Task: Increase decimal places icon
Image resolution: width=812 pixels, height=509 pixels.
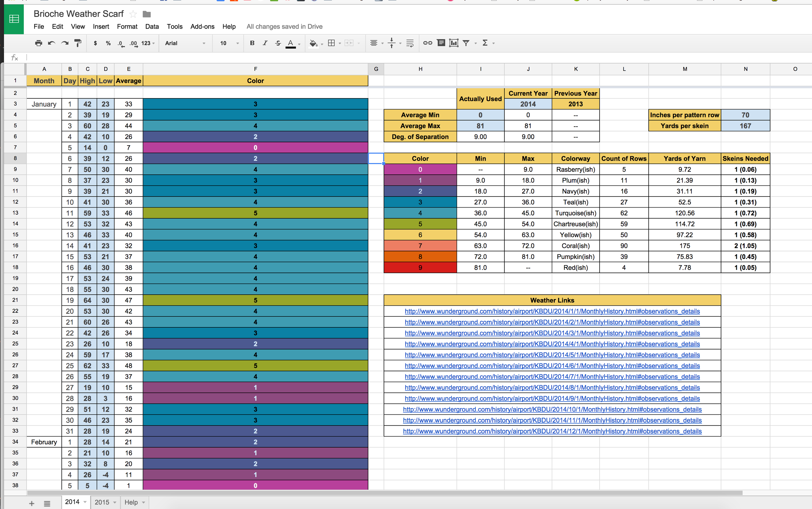Action: click(x=133, y=44)
